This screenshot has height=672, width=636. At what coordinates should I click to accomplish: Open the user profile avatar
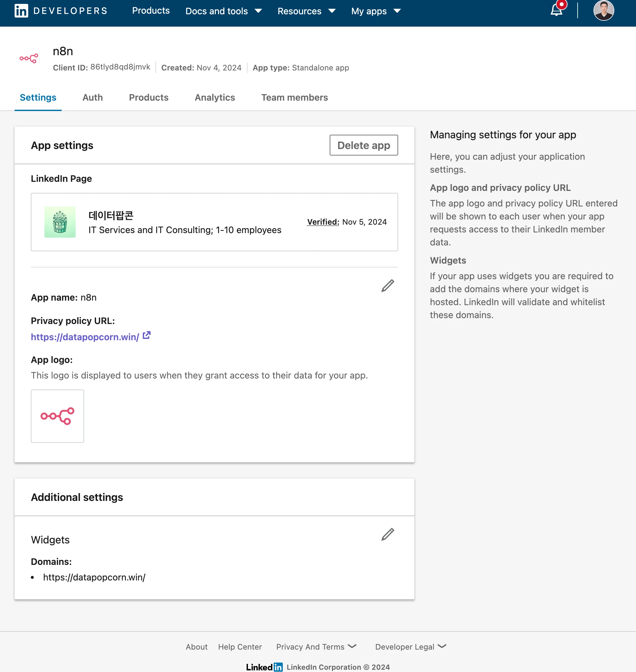coord(604,11)
